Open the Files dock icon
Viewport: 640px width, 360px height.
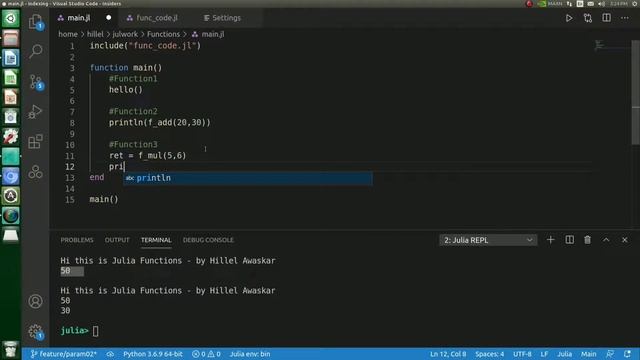[11, 38]
